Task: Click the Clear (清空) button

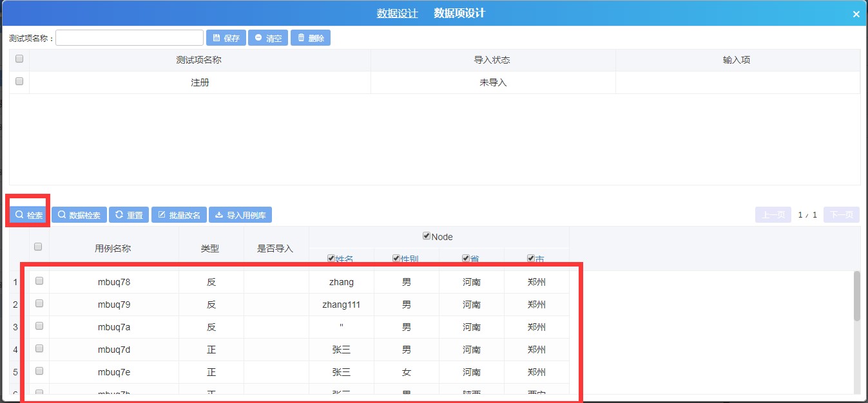Action: point(268,38)
